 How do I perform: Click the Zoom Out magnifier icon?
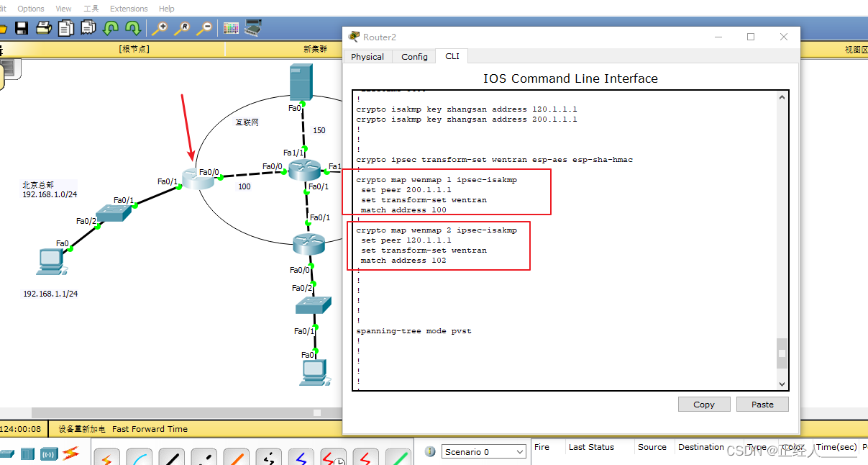pyautogui.click(x=205, y=28)
